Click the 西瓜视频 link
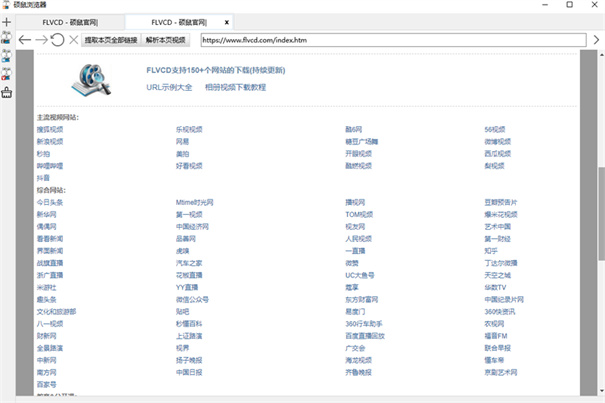 [x=497, y=154]
